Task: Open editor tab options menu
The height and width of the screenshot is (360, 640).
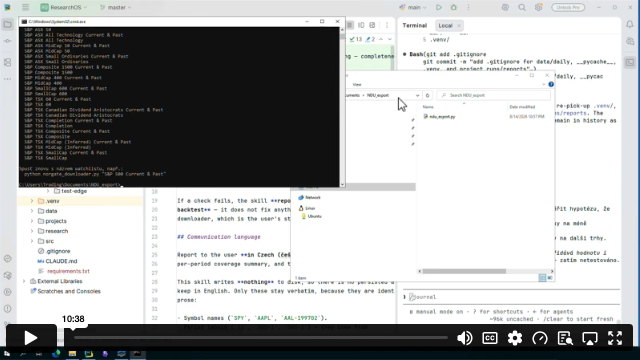Action: coord(387,25)
